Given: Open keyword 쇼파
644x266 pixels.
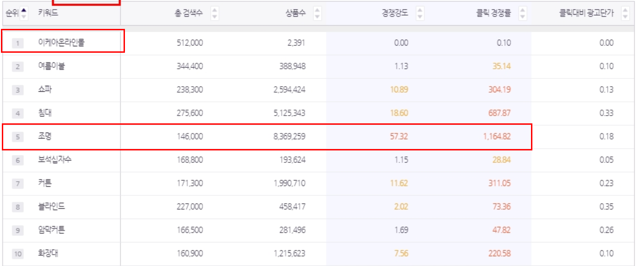Looking at the screenshot, I should (x=45, y=90).
